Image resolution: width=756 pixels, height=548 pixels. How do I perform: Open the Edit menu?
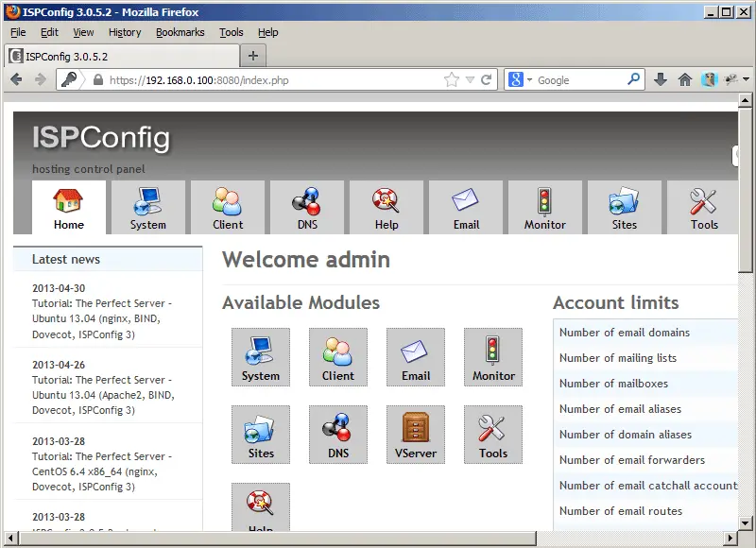[x=49, y=32]
